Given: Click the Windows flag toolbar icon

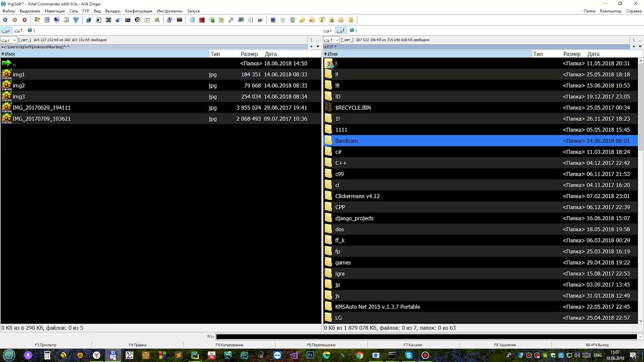Looking at the screenshot, I should click(37, 20).
